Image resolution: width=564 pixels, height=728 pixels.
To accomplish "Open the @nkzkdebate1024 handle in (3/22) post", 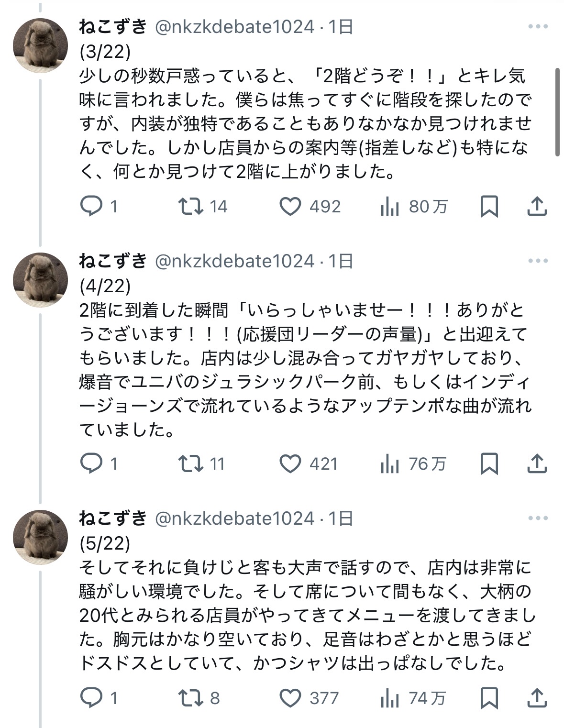I will tap(235, 27).
